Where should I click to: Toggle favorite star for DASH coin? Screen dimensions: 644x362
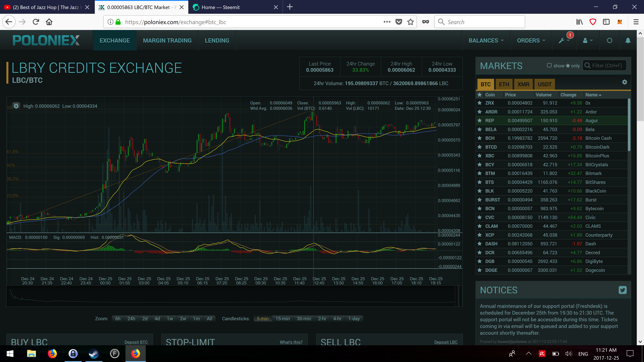click(479, 244)
